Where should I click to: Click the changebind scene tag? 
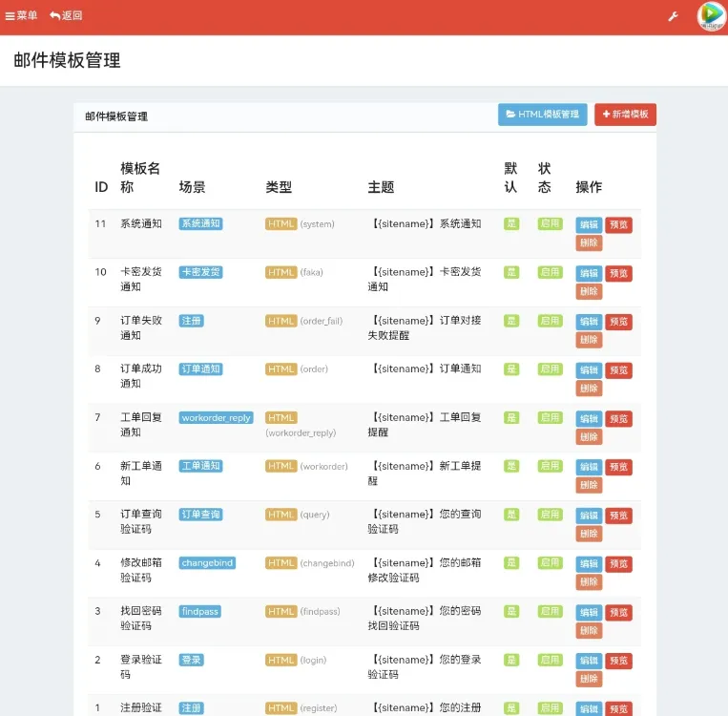(207, 562)
